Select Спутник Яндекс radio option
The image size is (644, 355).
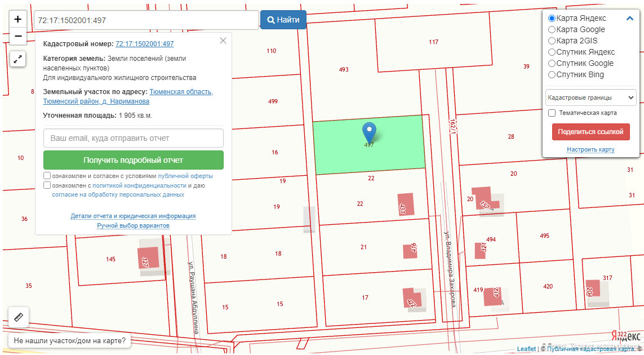click(552, 52)
